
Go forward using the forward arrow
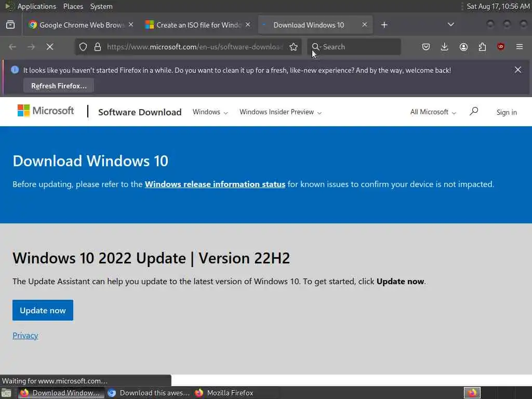(31, 47)
